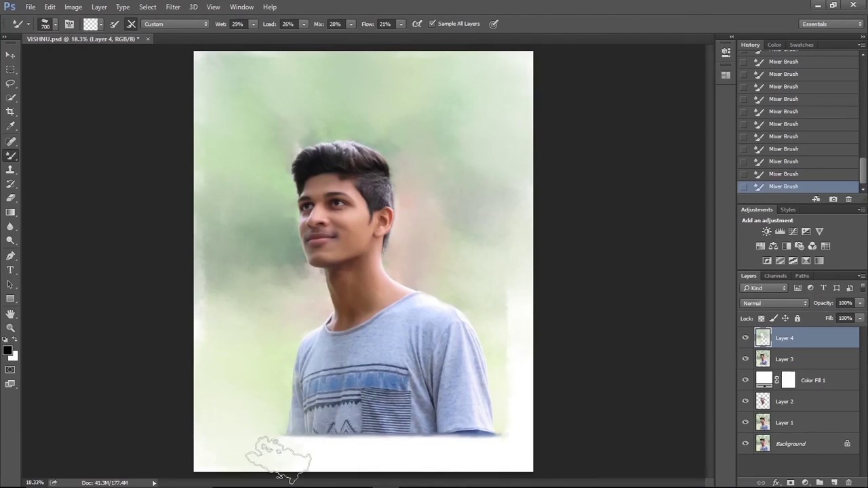Select the Gradient tool
The height and width of the screenshot is (488, 868).
click(10, 212)
